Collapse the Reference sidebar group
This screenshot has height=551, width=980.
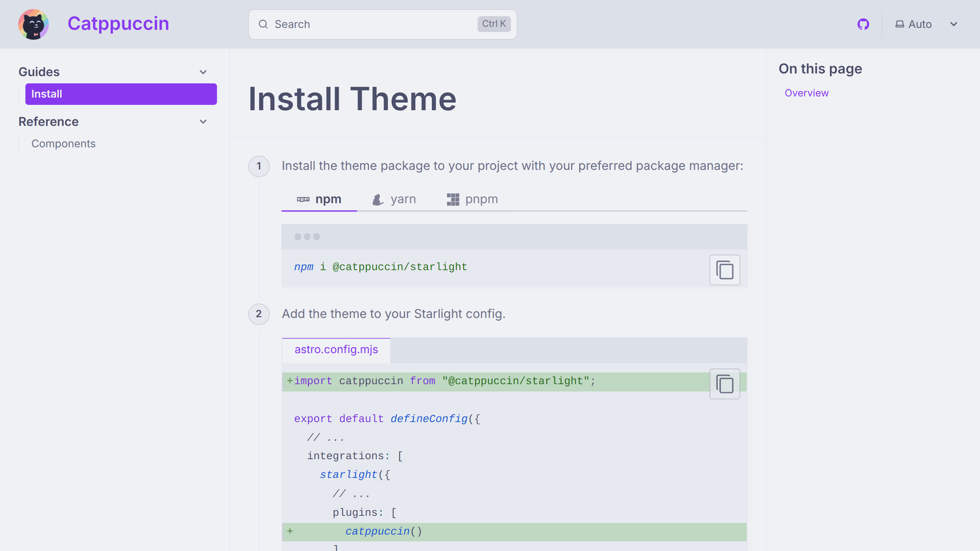(x=113, y=121)
